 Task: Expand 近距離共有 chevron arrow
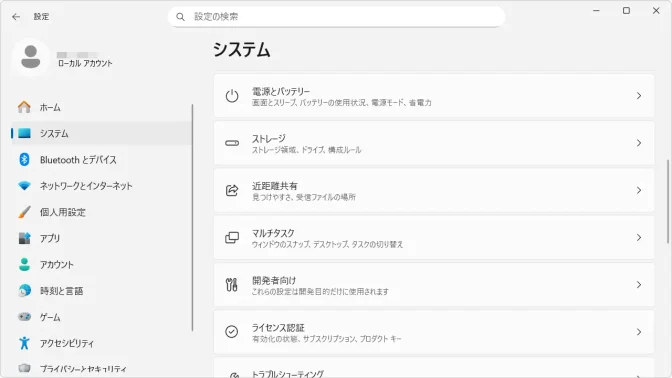tap(639, 190)
